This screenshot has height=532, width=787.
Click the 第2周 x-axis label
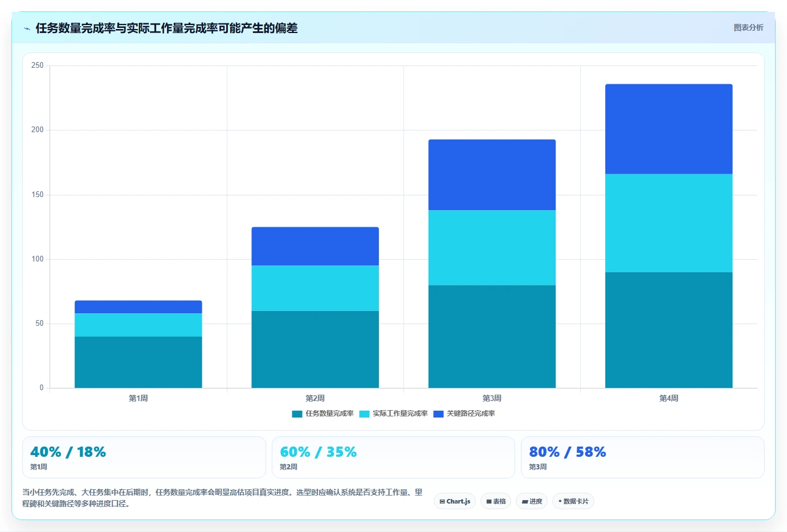pos(315,398)
